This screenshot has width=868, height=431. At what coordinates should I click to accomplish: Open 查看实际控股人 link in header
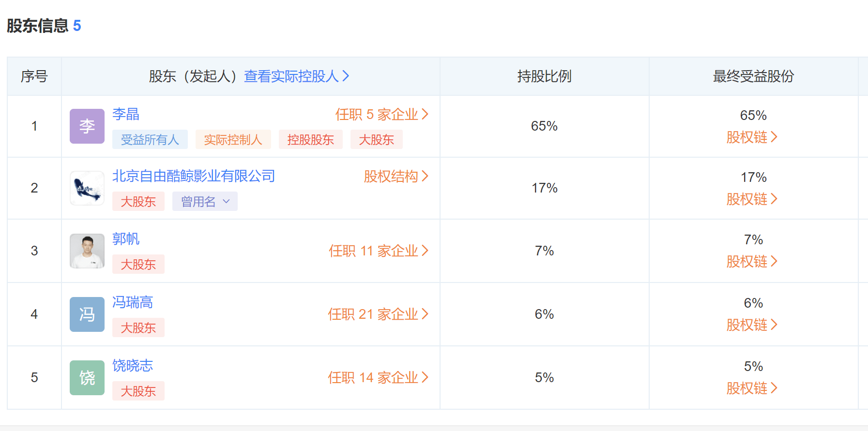pyautogui.click(x=296, y=76)
